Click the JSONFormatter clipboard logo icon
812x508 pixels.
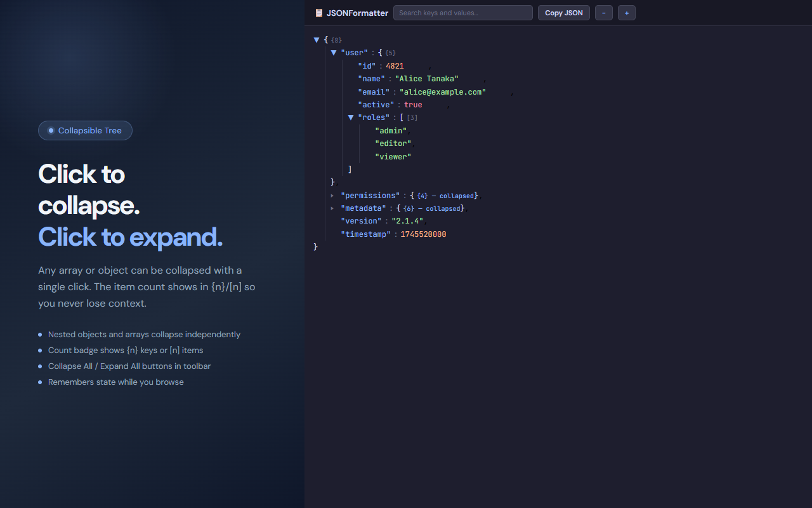coord(319,13)
